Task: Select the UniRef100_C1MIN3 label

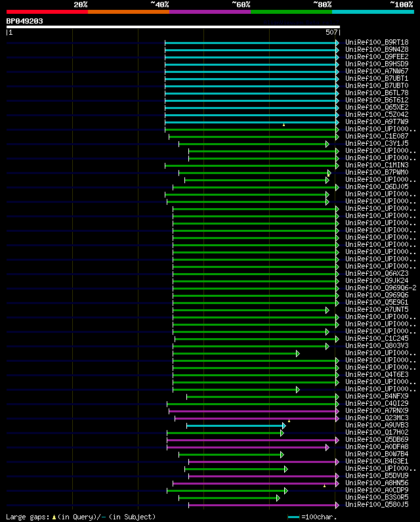Action: tap(377, 165)
